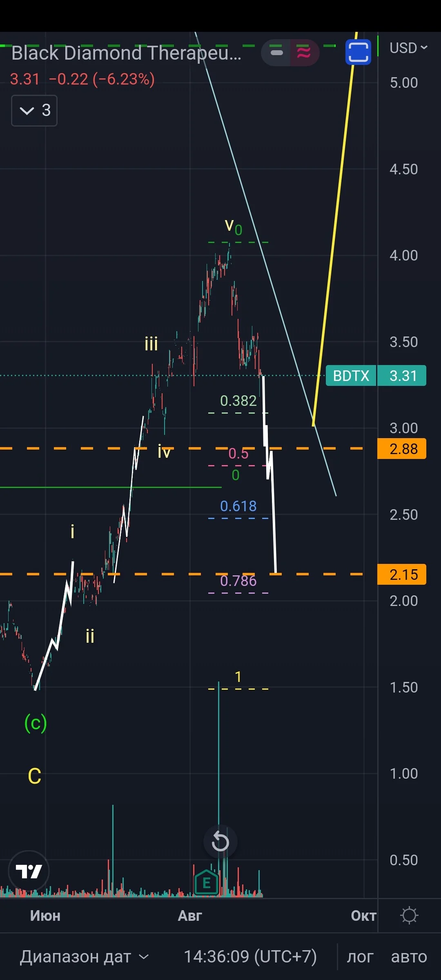Select the 0.5 Fibonacci level label

[x=238, y=454]
